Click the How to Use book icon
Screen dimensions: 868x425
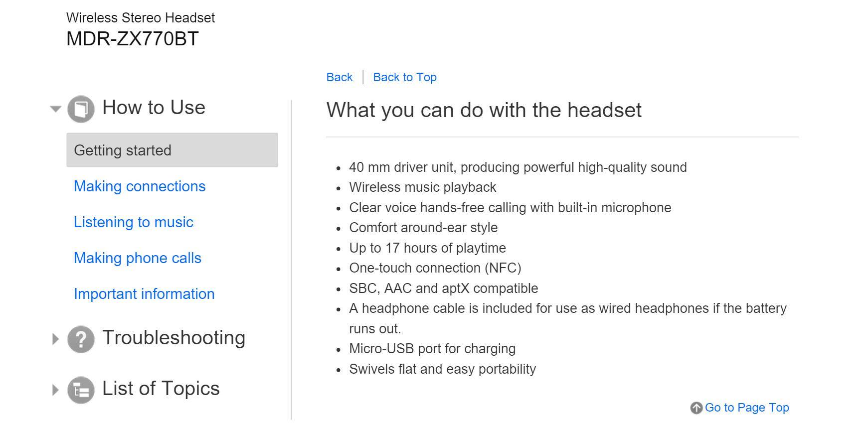click(x=81, y=109)
